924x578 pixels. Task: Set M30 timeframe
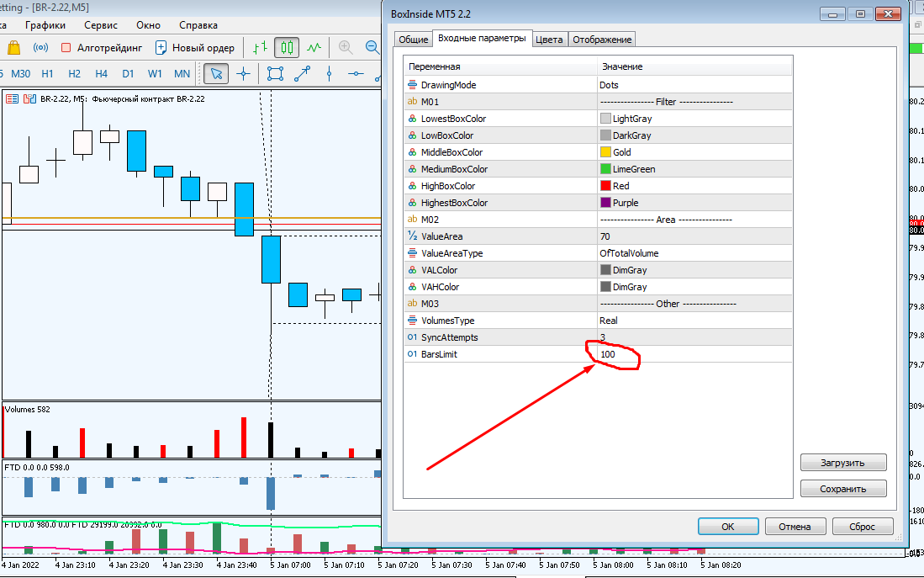click(21, 74)
